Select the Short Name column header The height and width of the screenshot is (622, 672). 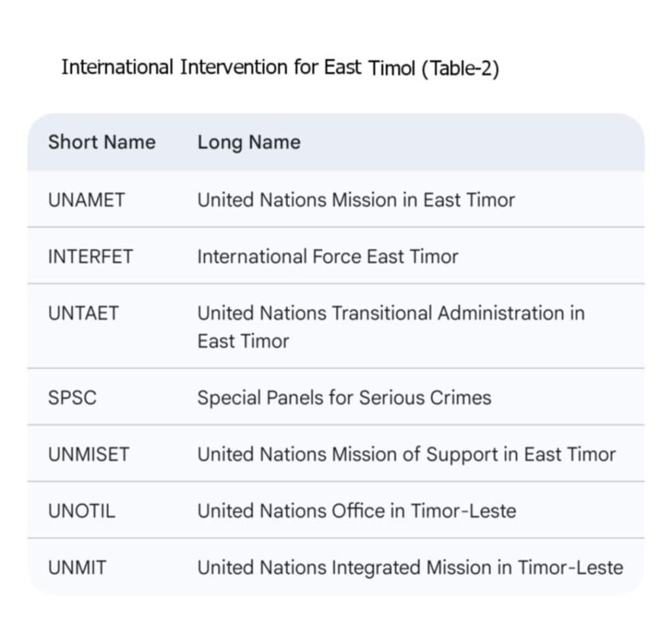pos(102,142)
